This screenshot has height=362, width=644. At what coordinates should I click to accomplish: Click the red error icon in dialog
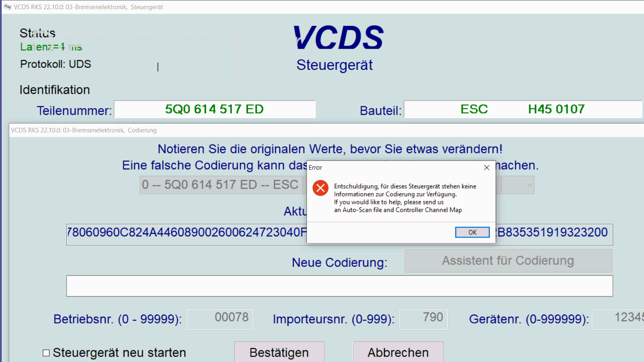(x=320, y=188)
